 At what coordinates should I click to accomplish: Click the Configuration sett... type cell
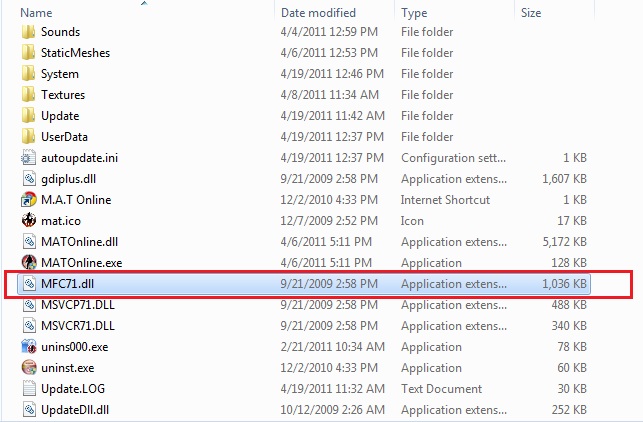454,158
